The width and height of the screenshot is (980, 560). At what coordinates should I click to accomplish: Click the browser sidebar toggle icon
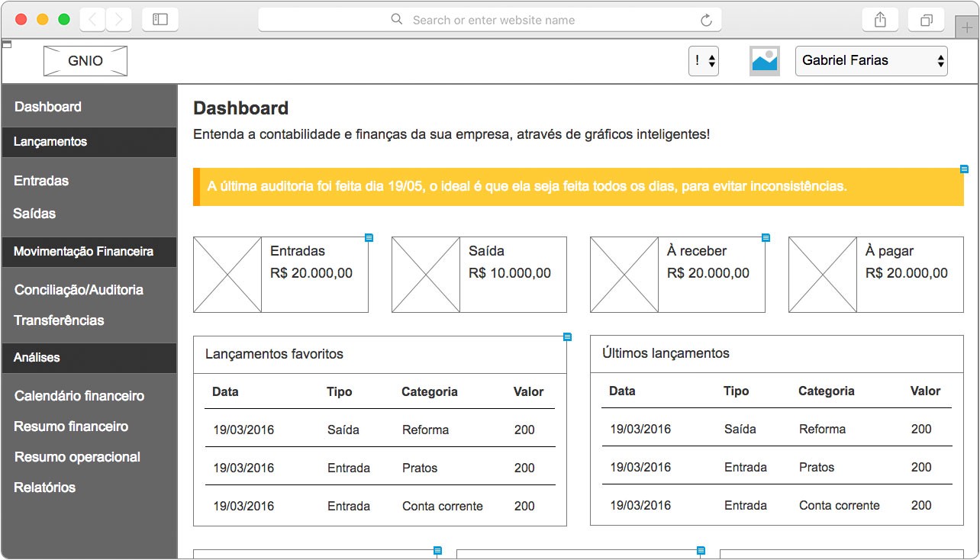coord(160,19)
